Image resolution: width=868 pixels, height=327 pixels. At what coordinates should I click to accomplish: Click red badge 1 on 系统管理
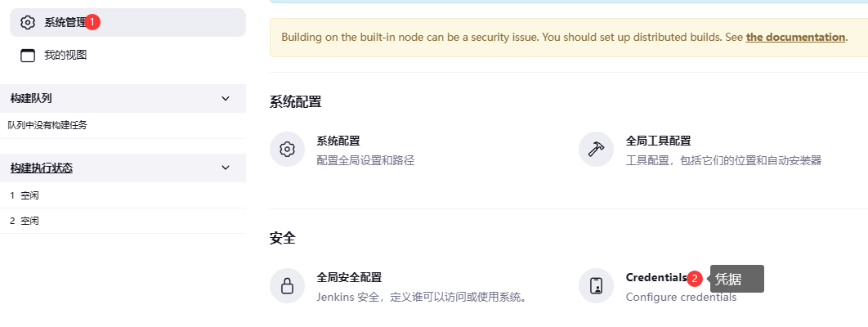(92, 22)
